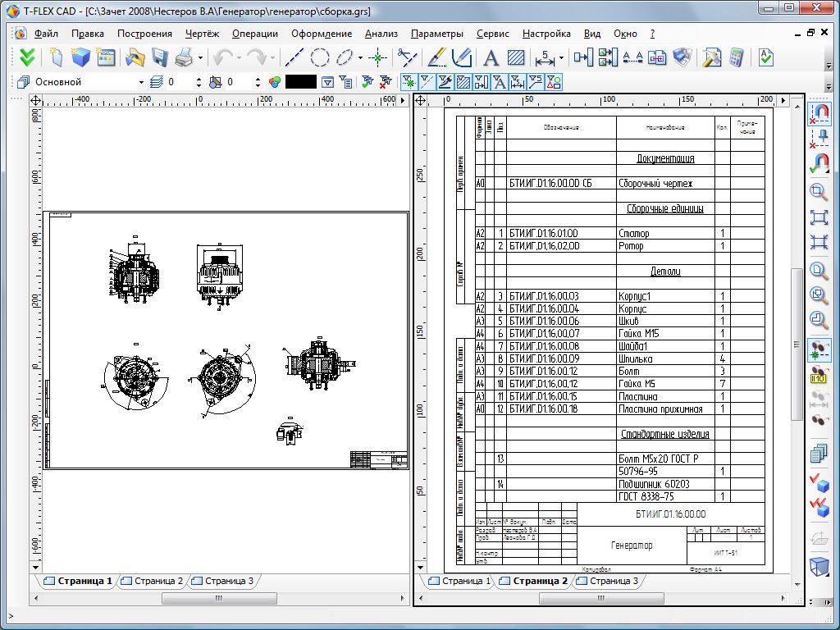This screenshot has height=630, width=840.
Task: Select the Text tool (letter A)
Action: [491, 57]
